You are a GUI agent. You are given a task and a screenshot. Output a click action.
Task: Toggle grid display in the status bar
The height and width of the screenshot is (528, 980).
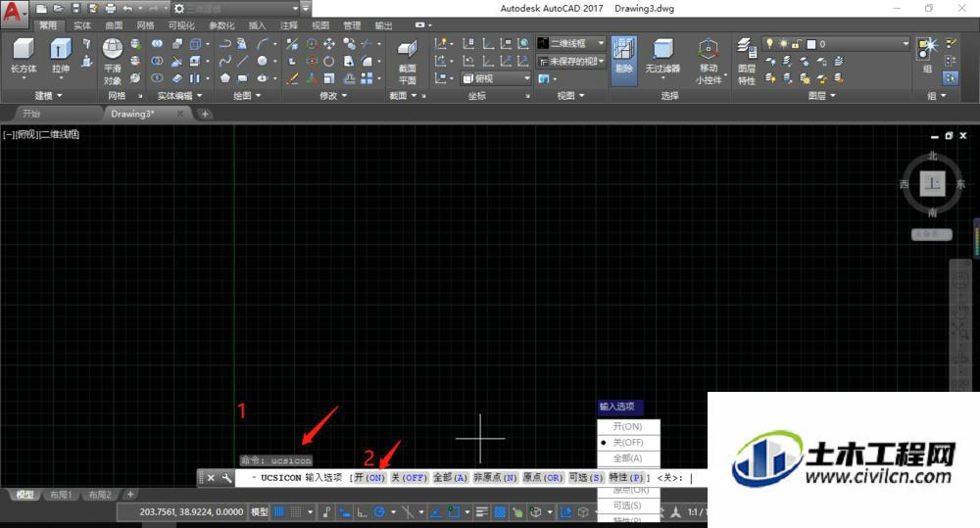coord(279,511)
